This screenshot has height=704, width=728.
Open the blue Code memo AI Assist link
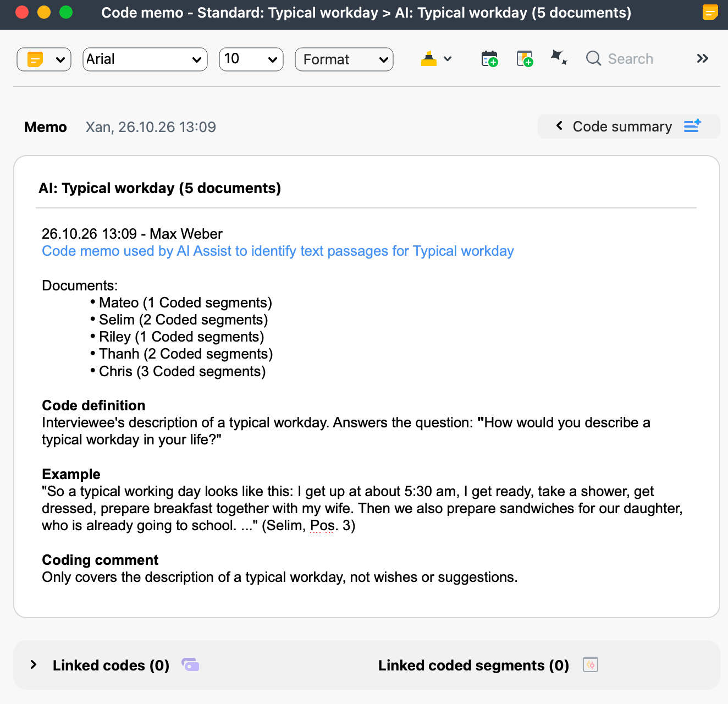pyautogui.click(x=278, y=251)
